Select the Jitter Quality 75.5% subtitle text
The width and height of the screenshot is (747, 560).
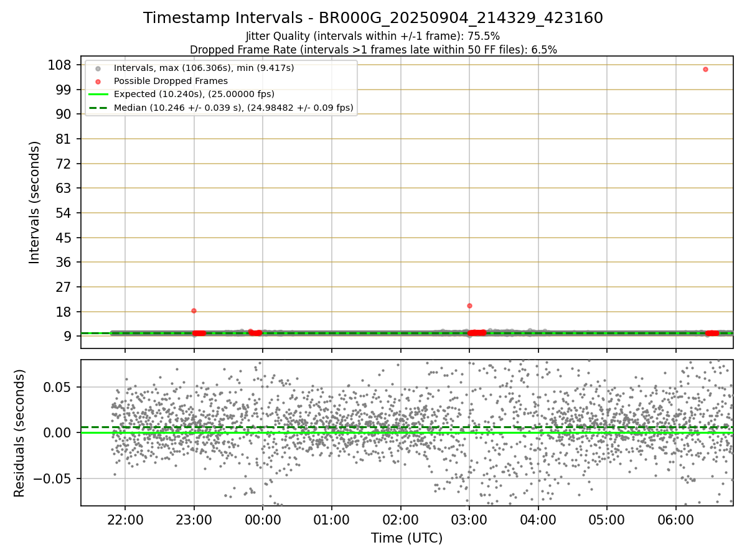point(373,36)
